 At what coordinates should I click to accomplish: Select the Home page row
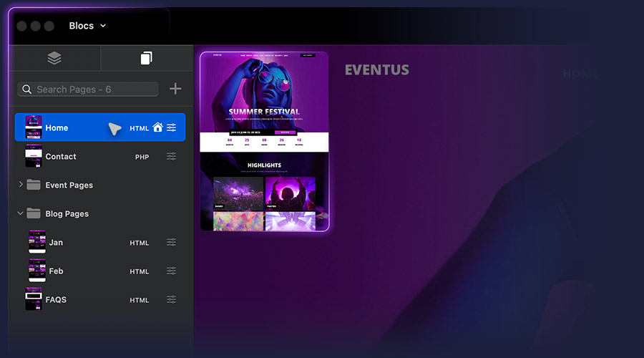100,127
